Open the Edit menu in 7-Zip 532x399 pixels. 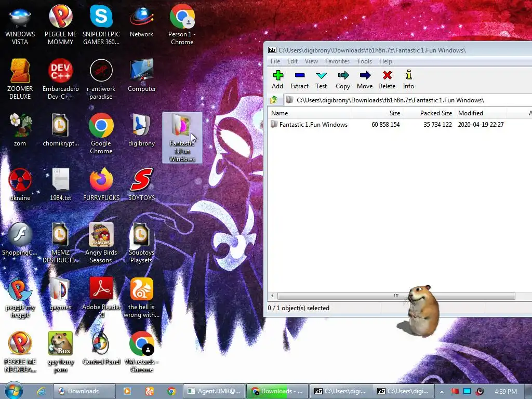click(x=292, y=61)
